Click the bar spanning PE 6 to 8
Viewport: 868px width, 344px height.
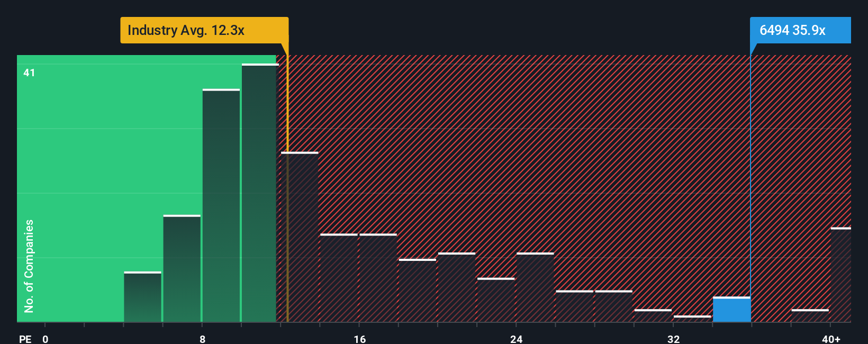[182, 268]
